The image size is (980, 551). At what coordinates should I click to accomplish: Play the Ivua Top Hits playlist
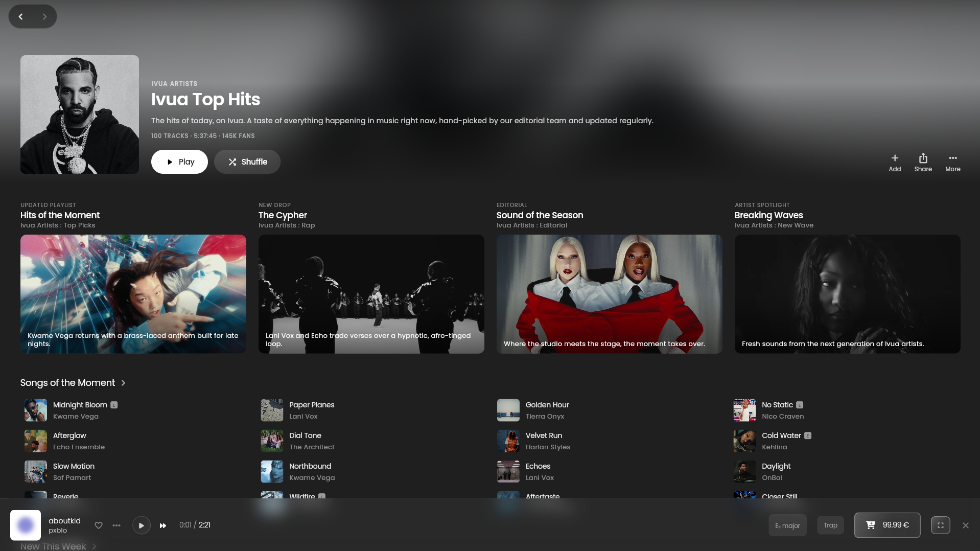179,162
